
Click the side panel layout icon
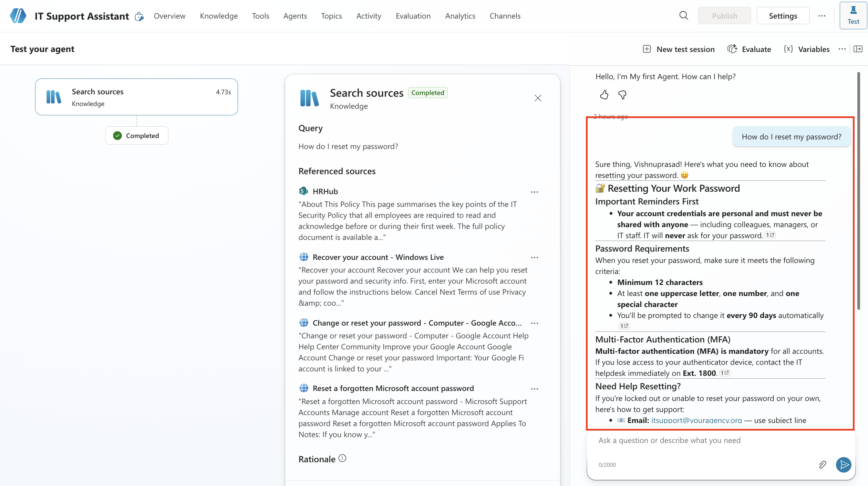[x=858, y=49]
